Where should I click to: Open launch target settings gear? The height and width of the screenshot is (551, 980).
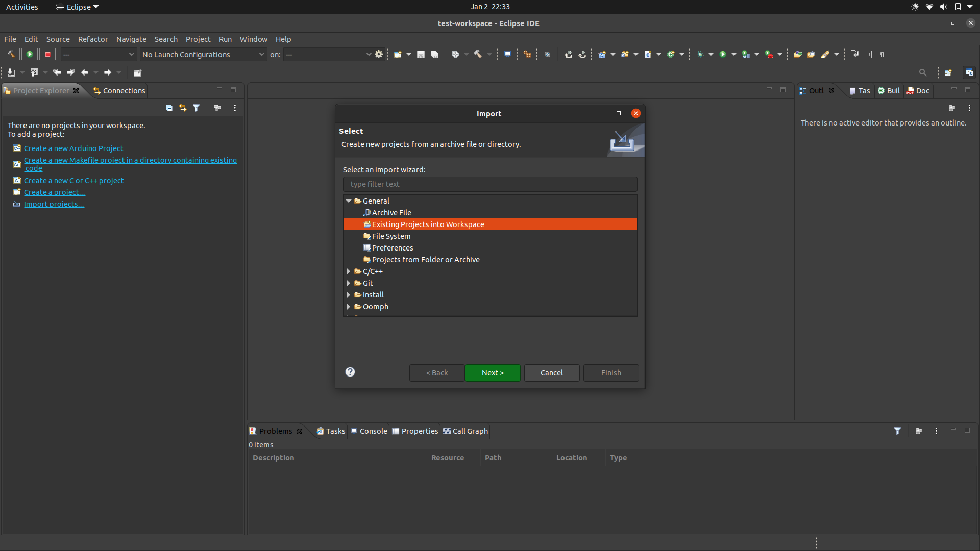(379, 54)
